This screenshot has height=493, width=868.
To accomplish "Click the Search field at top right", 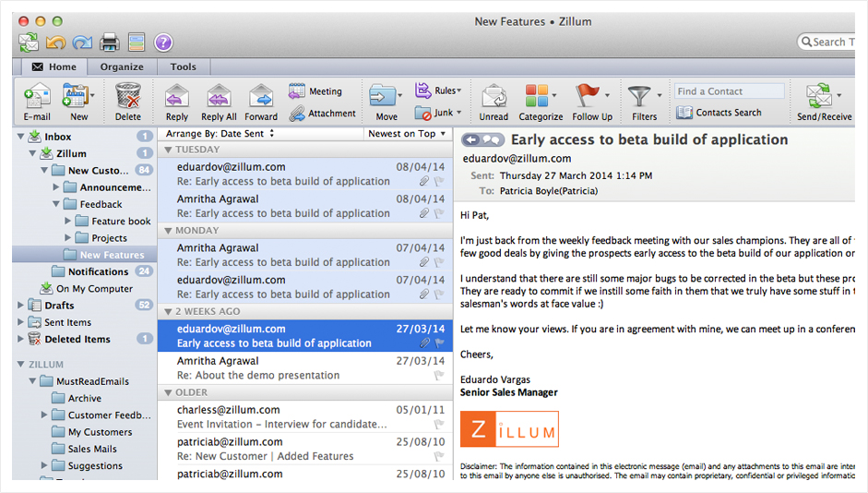I will pyautogui.click(x=826, y=42).
